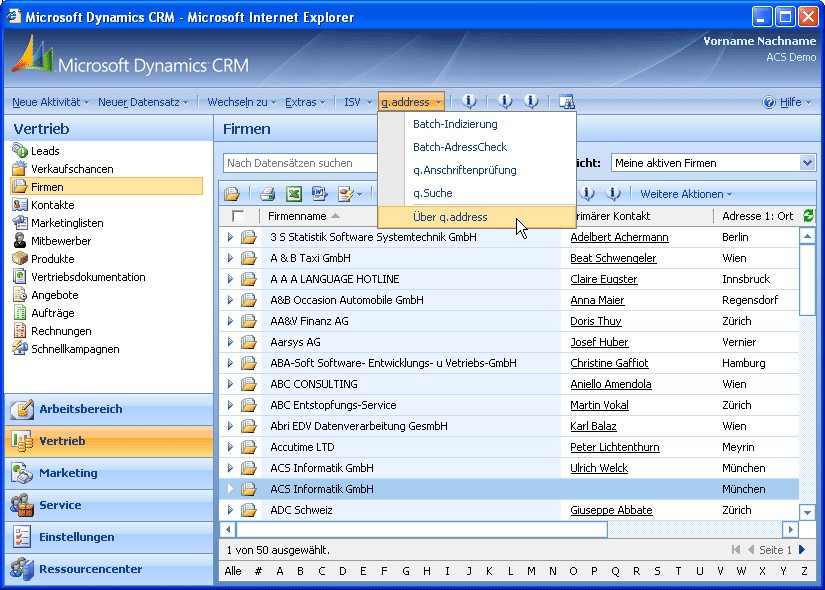Image resolution: width=825 pixels, height=590 pixels.
Task: Click the Rechnungen icon
Action: click(x=20, y=331)
